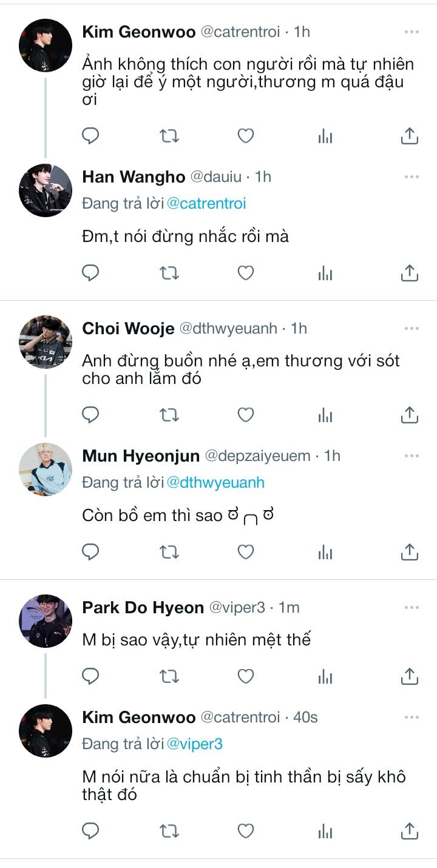Open more options on Kim Geonwoo's first tweet
This screenshot has height=868, width=437.
click(x=412, y=32)
